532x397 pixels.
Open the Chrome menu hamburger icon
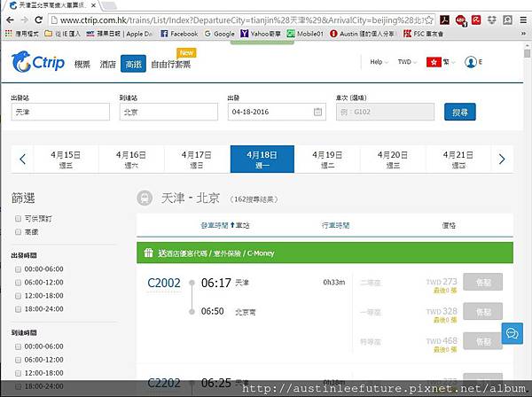(x=523, y=20)
